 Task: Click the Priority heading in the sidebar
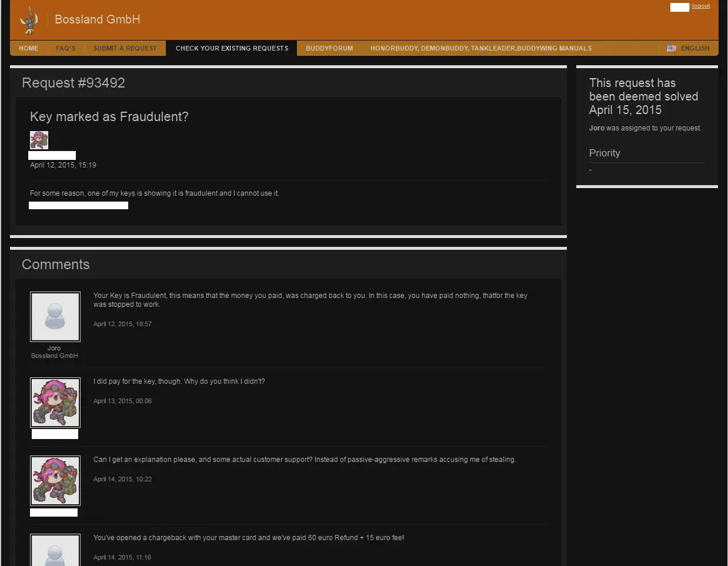pyautogui.click(x=605, y=153)
